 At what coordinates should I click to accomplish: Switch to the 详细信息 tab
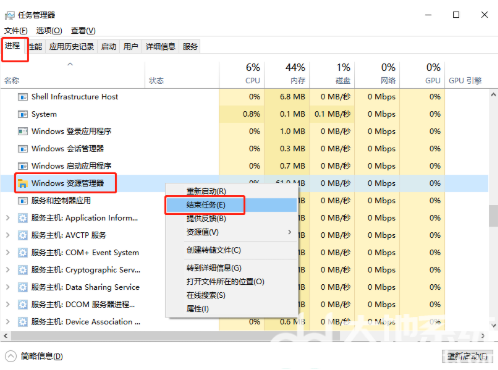click(160, 47)
